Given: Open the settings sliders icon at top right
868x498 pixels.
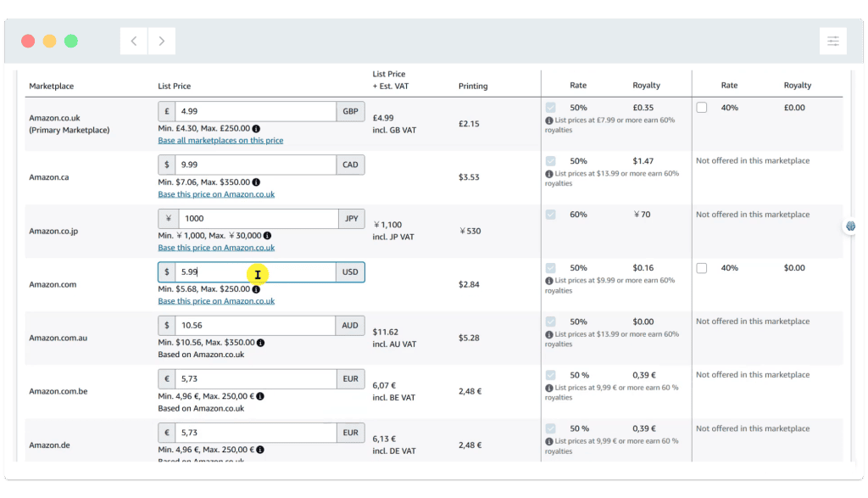Looking at the screenshot, I should (x=833, y=41).
